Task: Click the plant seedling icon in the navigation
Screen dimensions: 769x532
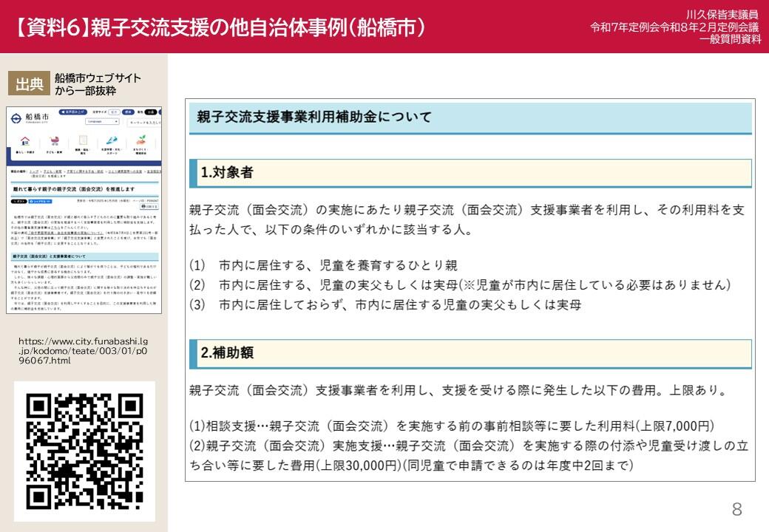Action: [x=140, y=140]
